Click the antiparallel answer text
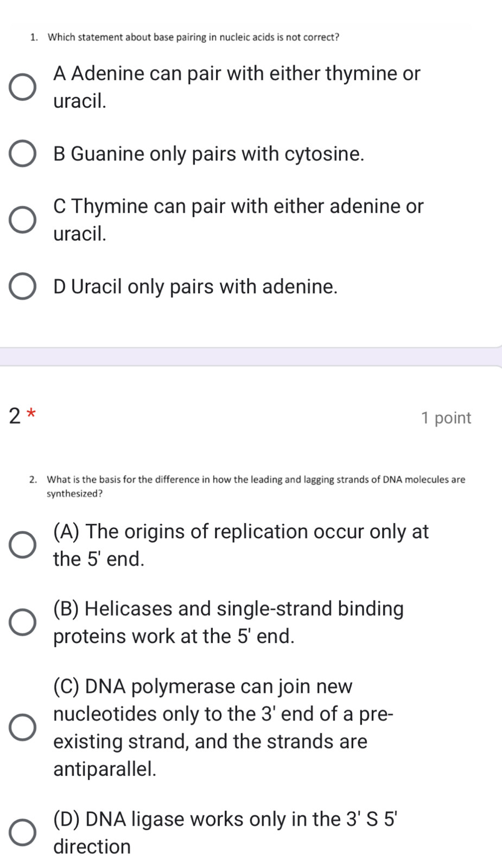 pos(223,727)
